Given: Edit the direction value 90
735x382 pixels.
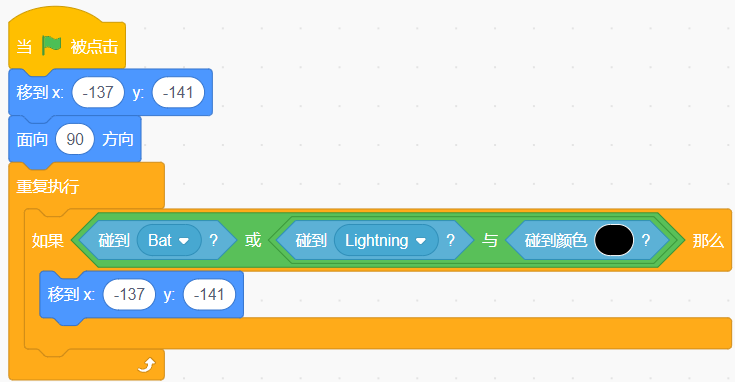Looking at the screenshot, I should tap(75, 139).
